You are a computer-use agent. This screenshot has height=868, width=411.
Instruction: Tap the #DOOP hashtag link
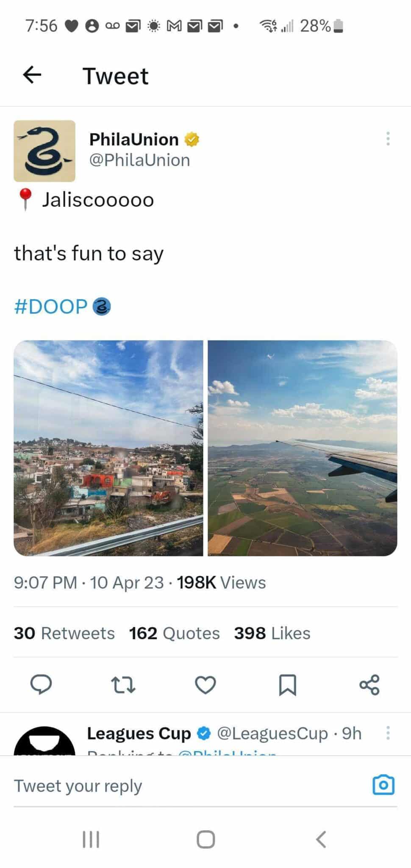(x=51, y=306)
